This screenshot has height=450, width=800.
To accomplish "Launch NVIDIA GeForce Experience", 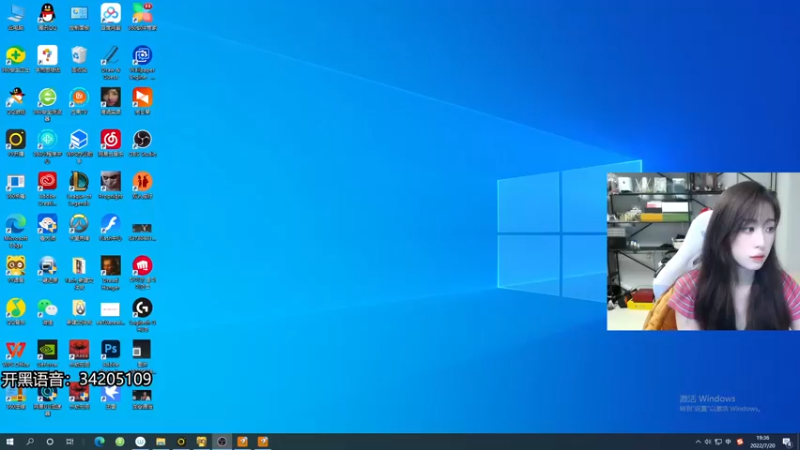I will (47, 354).
